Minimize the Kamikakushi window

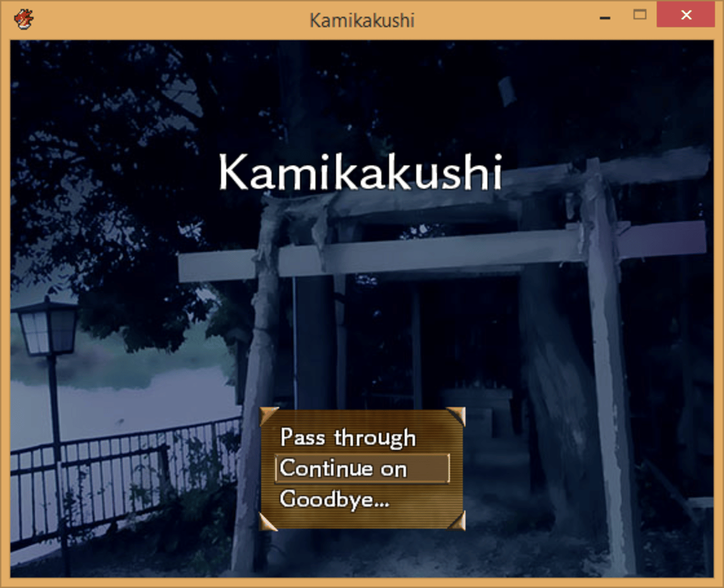(605, 17)
